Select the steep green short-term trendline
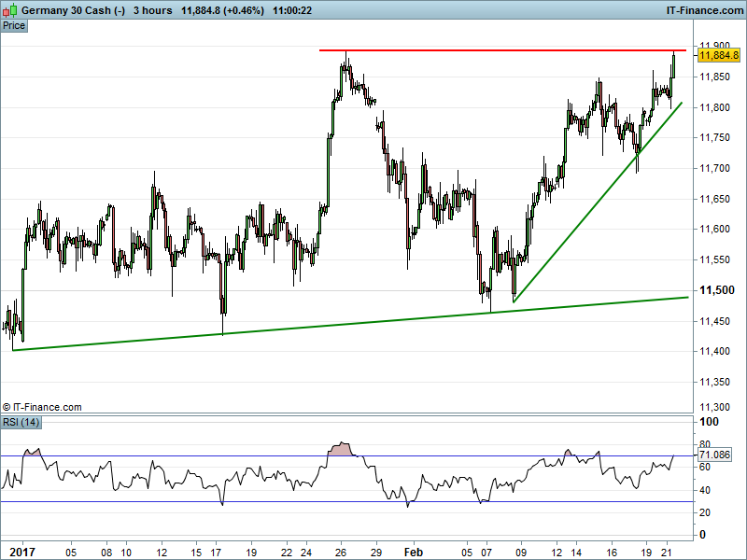The width and height of the screenshot is (747, 560). coord(598,203)
